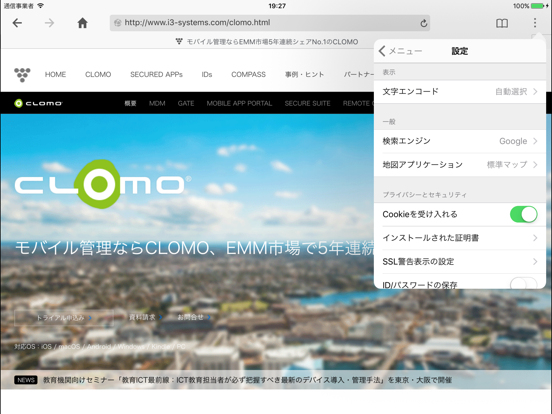This screenshot has height=414, width=552.
Task: Reload the page with refresh icon
Action: click(x=424, y=23)
